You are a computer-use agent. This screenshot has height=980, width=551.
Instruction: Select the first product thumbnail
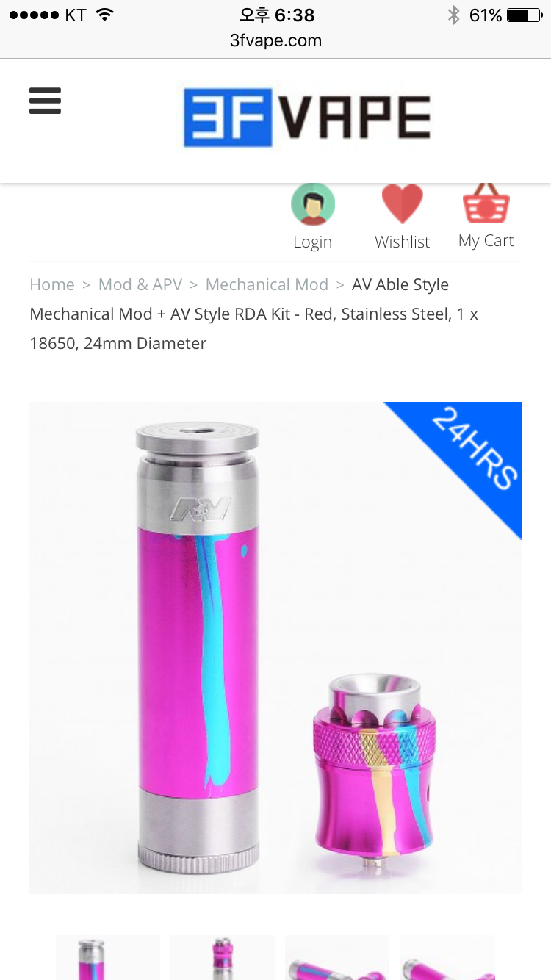[108, 957]
